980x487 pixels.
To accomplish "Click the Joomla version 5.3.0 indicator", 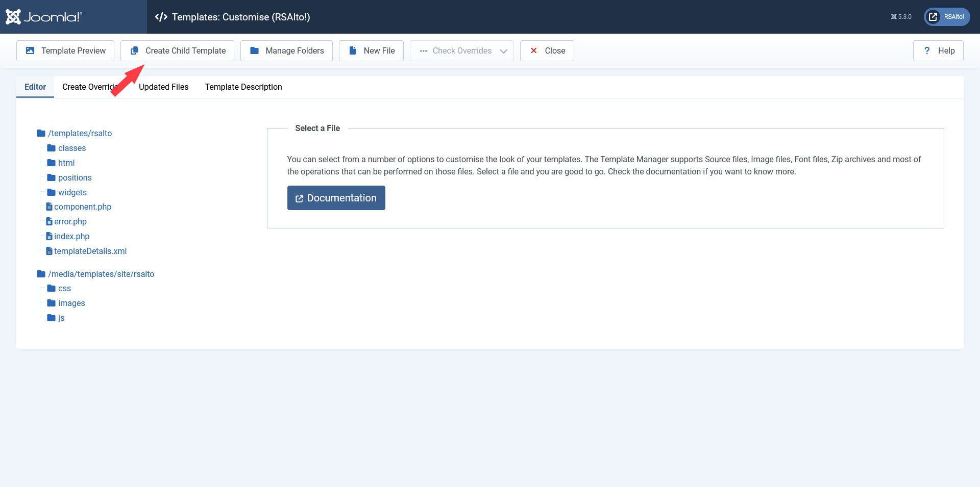I will tap(901, 17).
